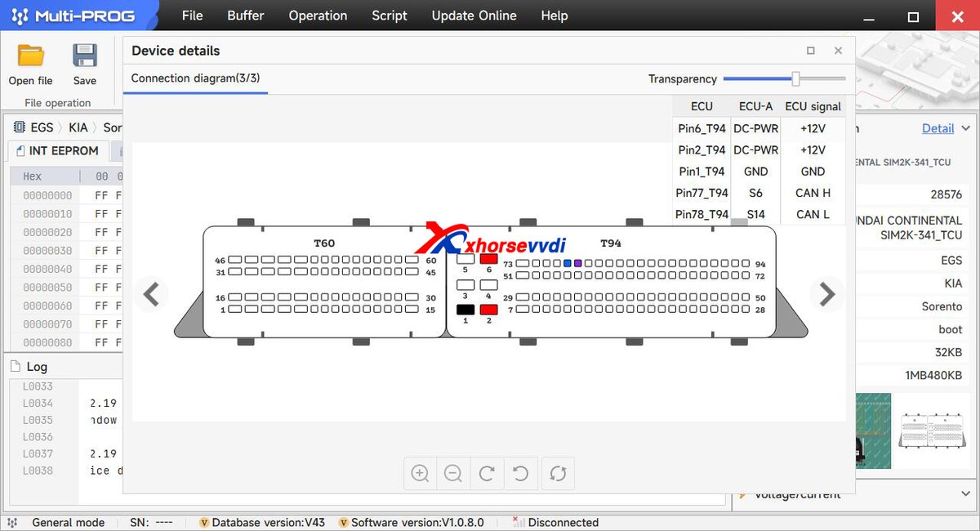Expand the Voltage/current section
The image size is (980, 531).
click(966, 494)
